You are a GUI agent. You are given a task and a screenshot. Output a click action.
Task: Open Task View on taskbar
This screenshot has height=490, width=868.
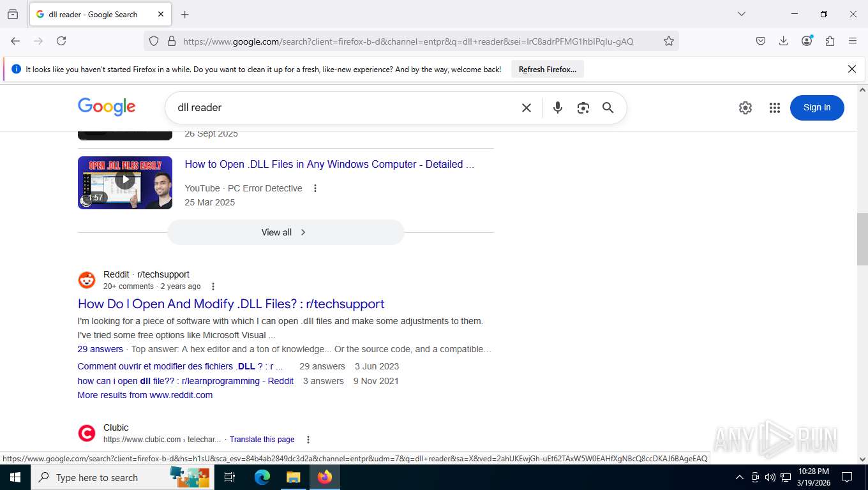pos(230,477)
